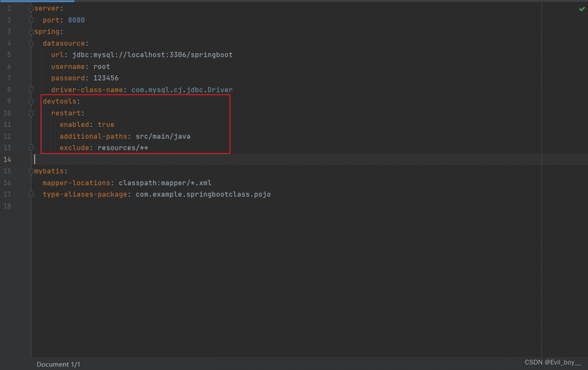Fold the devtools section
588x370 pixels.
point(31,101)
